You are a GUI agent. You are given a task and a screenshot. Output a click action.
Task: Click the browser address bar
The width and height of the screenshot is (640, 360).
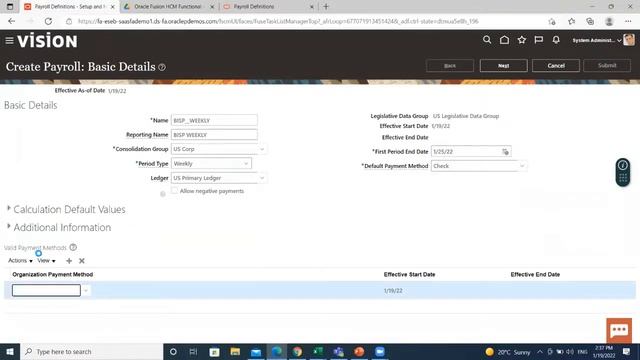coord(278,21)
